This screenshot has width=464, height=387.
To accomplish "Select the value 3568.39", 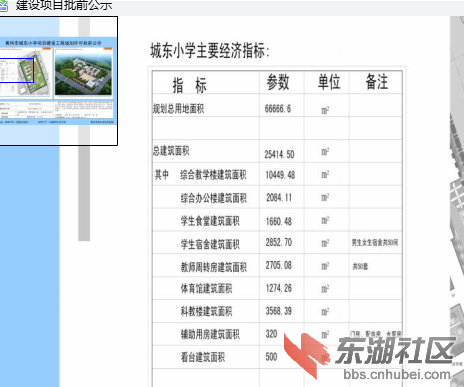I will [279, 311].
